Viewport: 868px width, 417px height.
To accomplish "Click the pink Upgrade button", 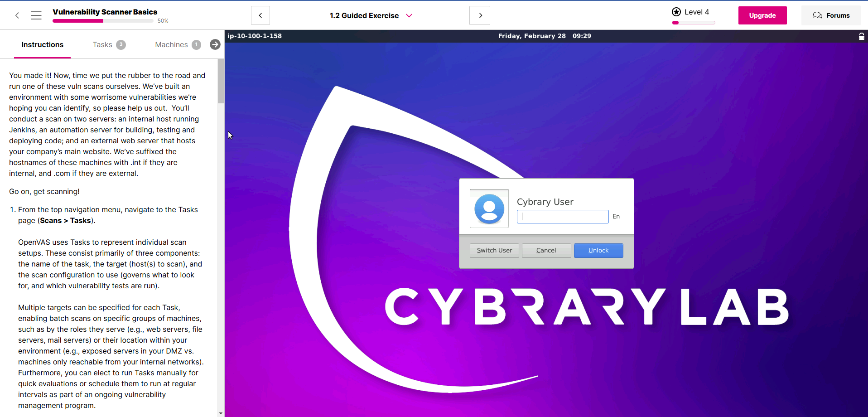I will pos(762,15).
